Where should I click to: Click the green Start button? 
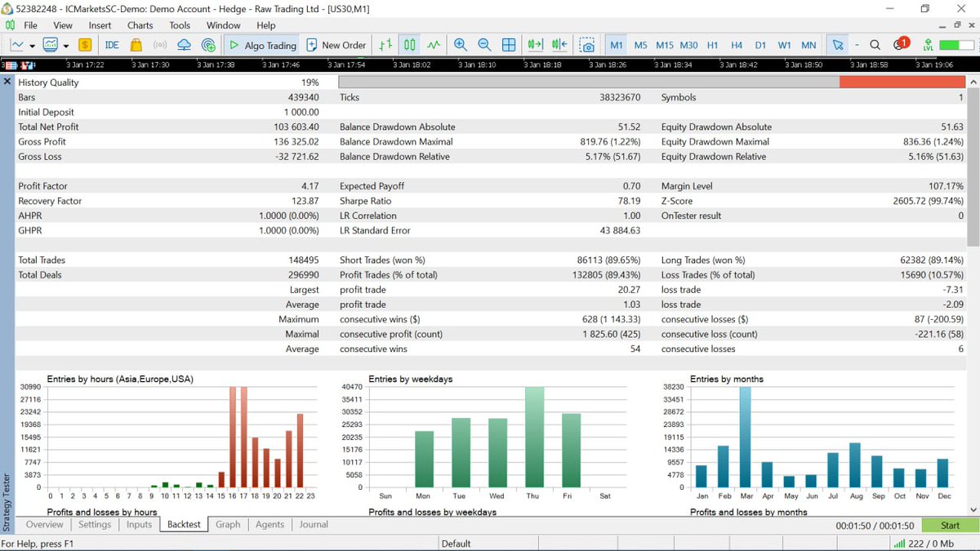pyautogui.click(x=950, y=526)
